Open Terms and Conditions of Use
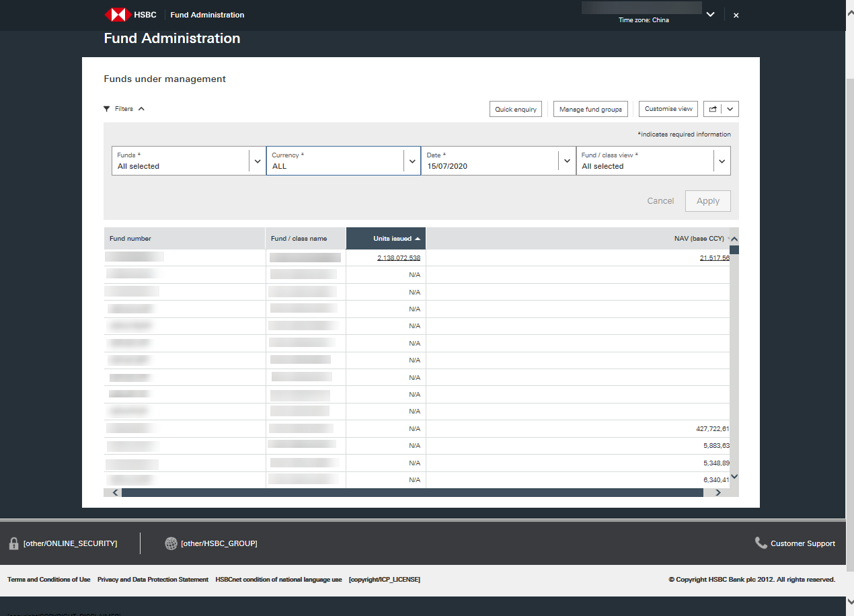 (48, 580)
